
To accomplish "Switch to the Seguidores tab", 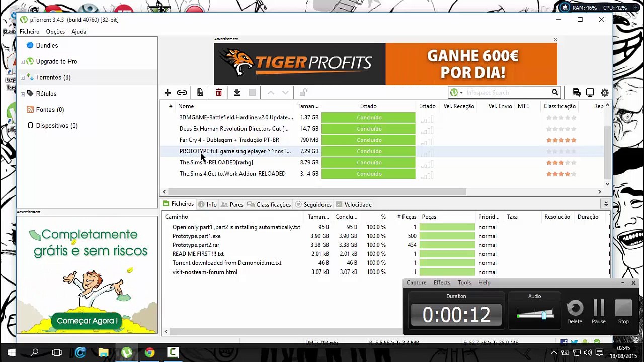I will pos(313,204).
